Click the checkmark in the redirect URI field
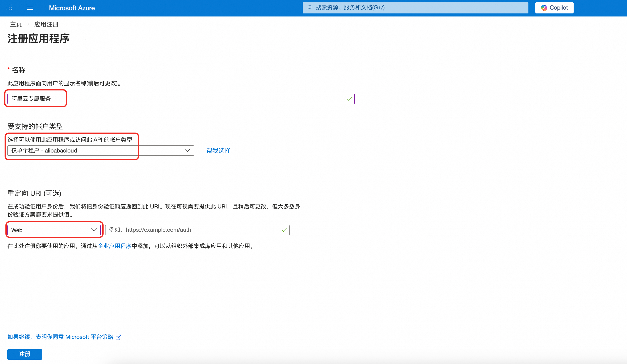Viewport: 627px width, 364px height. (284, 230)
